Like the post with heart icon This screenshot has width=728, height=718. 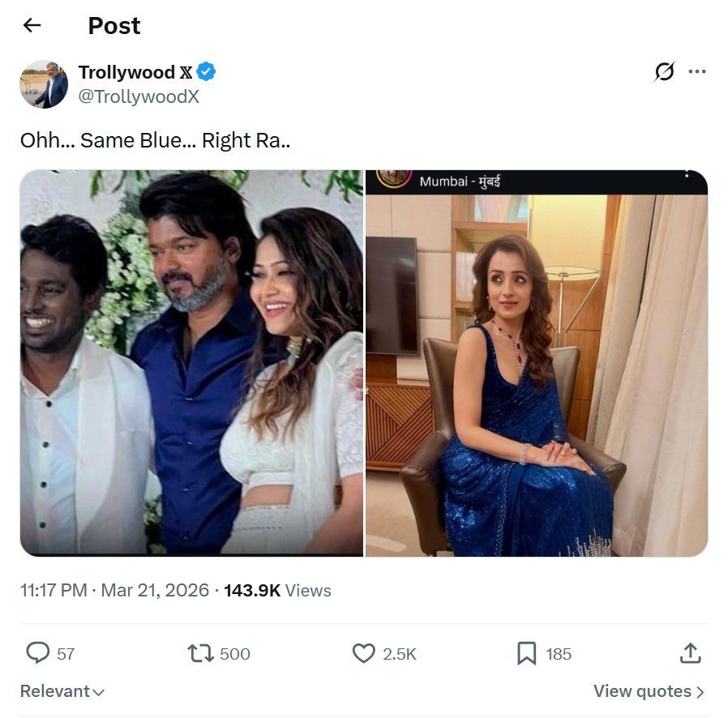364,653
